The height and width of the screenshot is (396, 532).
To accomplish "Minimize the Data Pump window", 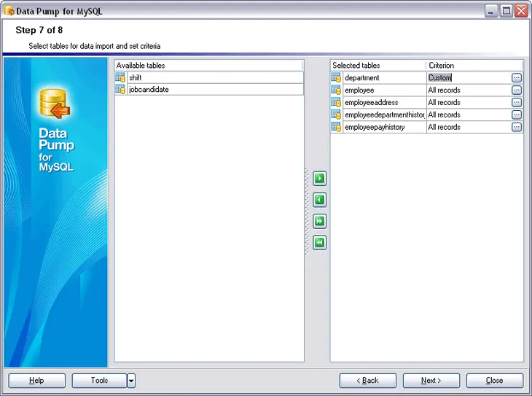I will tap(490, 11).
